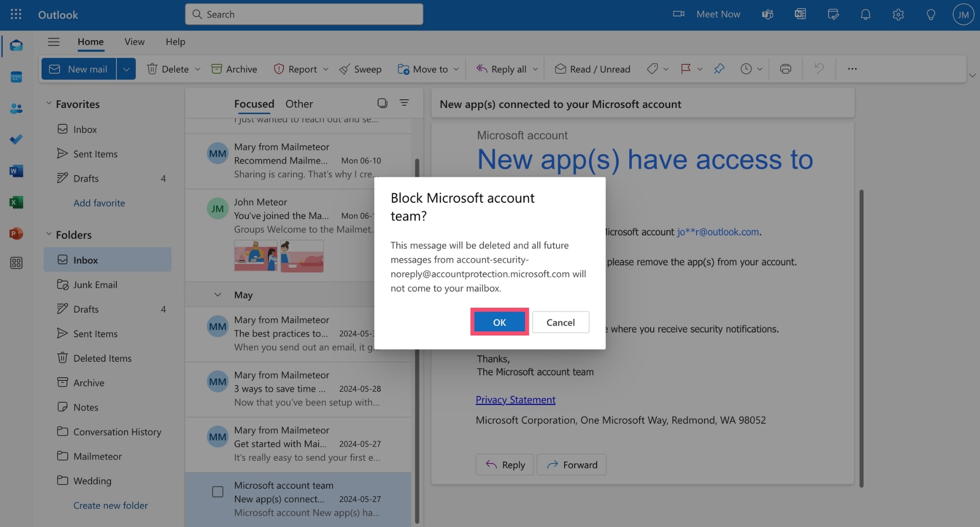Viewport: 980px width, 527px height.
Task: Open To Do checkmark app
Action: 16,139
